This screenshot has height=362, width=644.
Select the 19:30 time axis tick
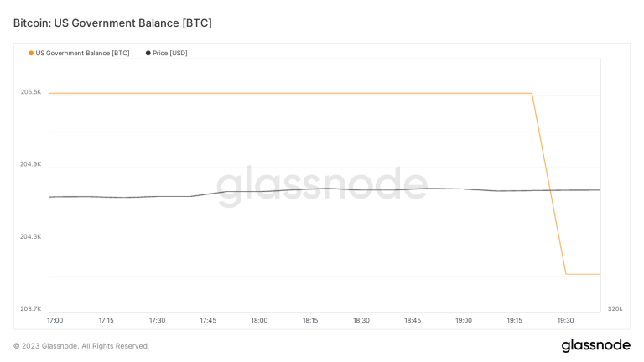point(565,320)
